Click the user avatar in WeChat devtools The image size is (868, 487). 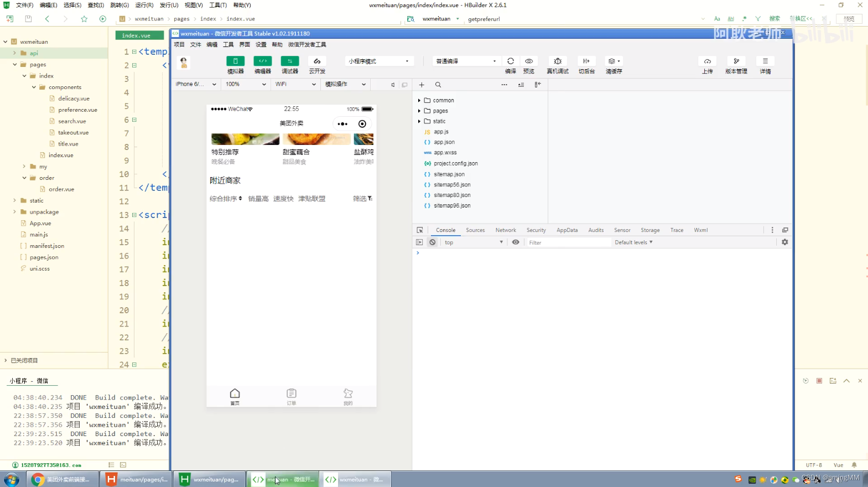click(x=184, y=63)
